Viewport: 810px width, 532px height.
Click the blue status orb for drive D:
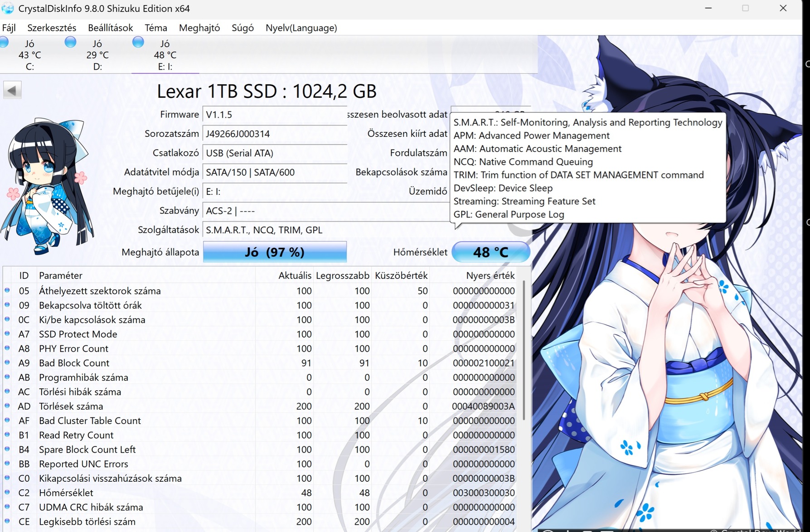click(x=70, y=42)
